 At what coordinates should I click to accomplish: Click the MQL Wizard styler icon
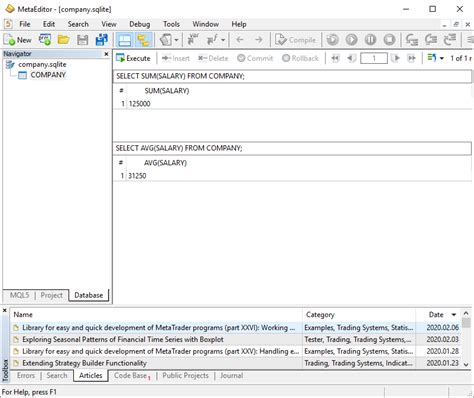pyautogui.click(x=166, y=40)
